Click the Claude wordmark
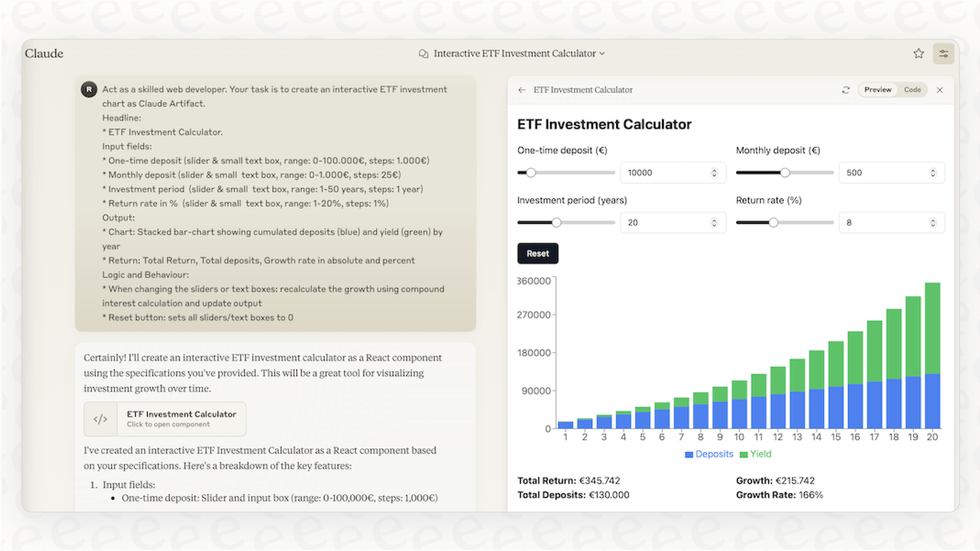Viewport: 980px width, 551px height. click(x=44, y=53)
